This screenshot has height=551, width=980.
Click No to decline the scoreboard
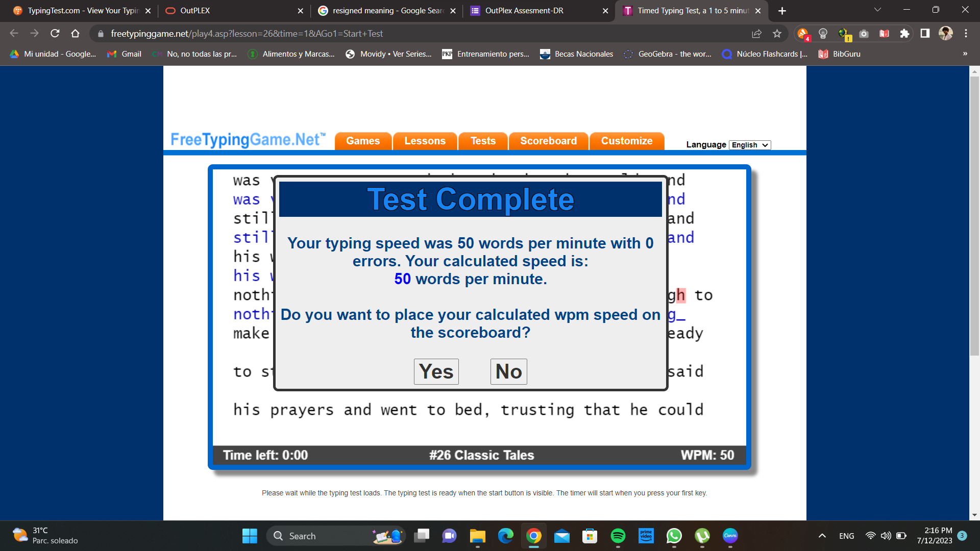(x=508, y=371)
